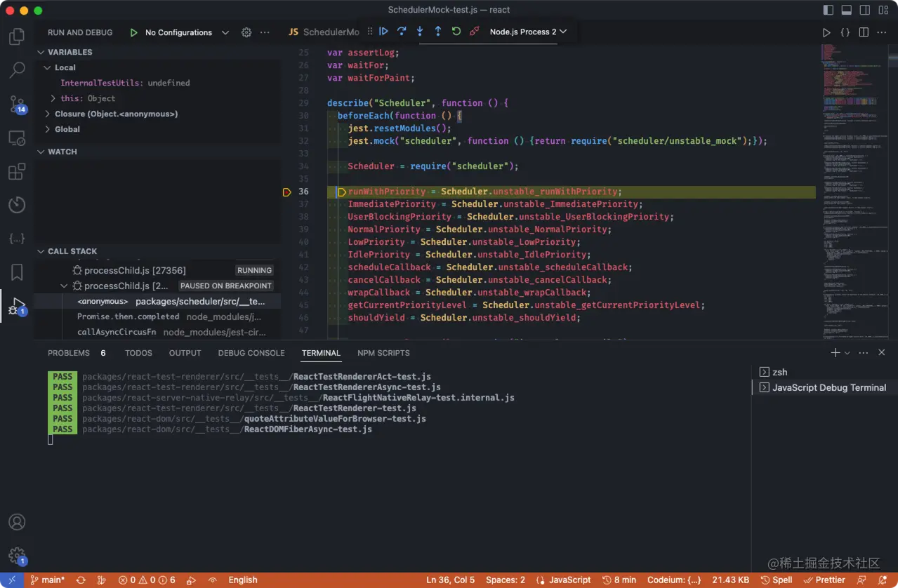Click the main* branch in status bar
The height and width of the screenshot is (588, 898).
(x=46, y=580)
